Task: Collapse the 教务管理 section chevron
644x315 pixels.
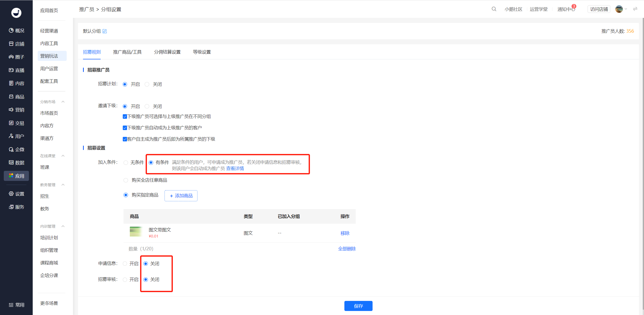Action: coord(63,185)
